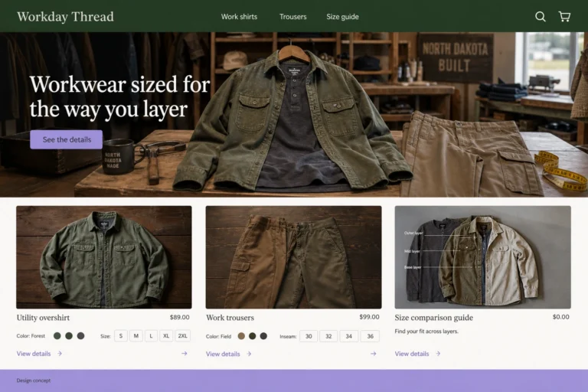Click the $0.00 price

(561, 317)
